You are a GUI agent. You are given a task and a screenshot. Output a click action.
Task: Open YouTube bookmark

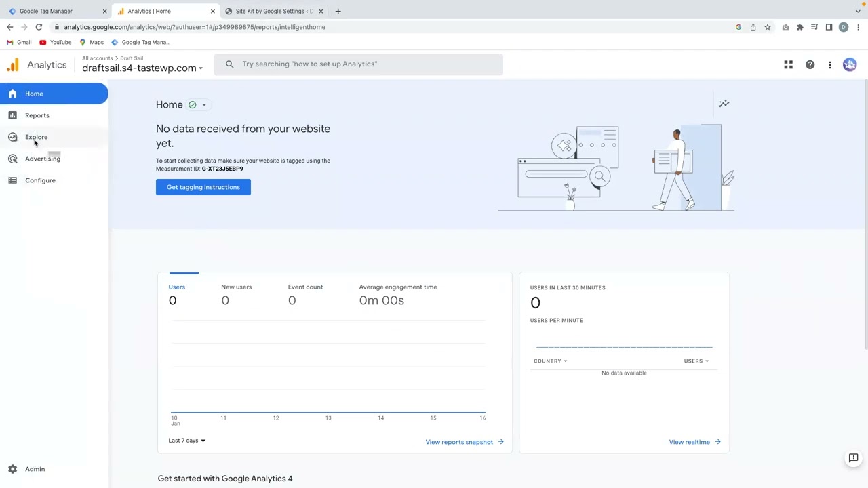click(x=56, y=42)
